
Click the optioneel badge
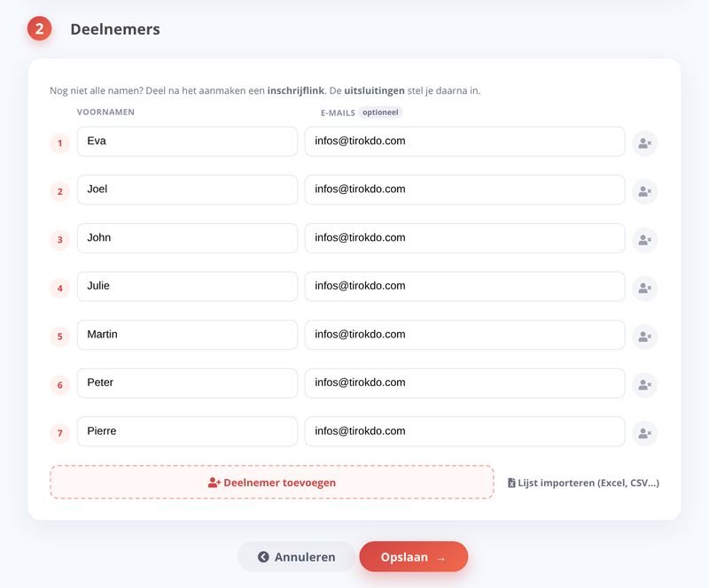[x=380, y=112]
